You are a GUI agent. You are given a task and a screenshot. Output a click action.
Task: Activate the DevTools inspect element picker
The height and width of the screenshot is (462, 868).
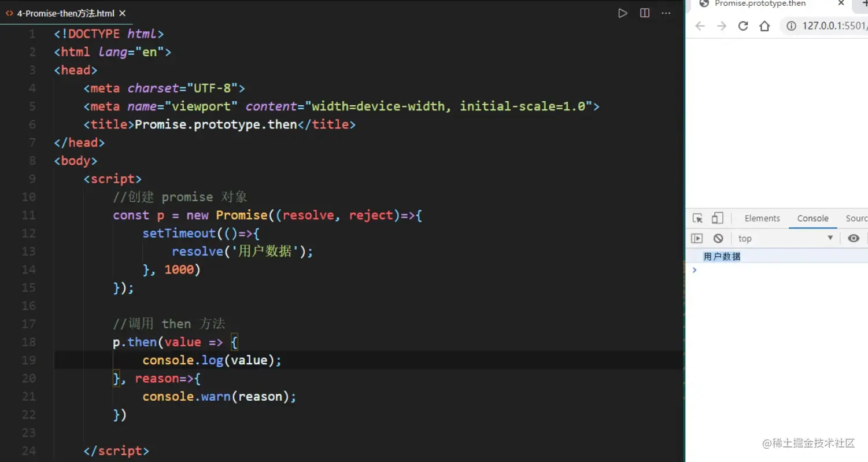click(698, 219)
